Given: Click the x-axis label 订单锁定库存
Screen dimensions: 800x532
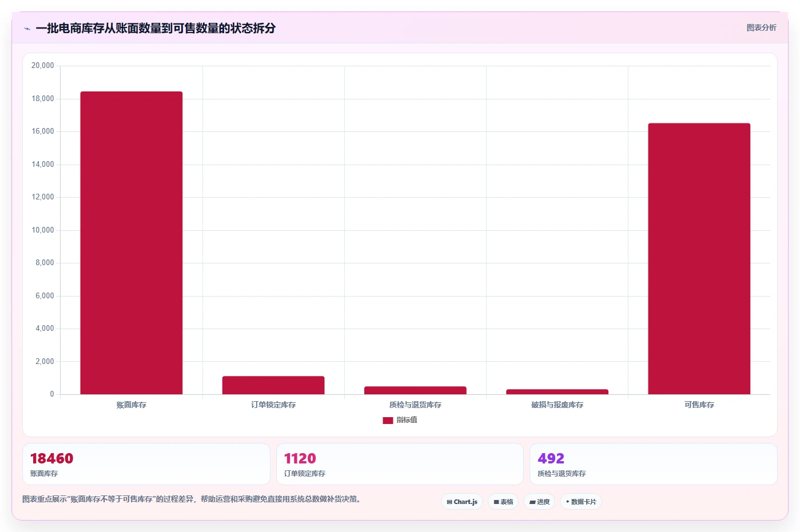Looking at the screenshot, I should [273, 405].
